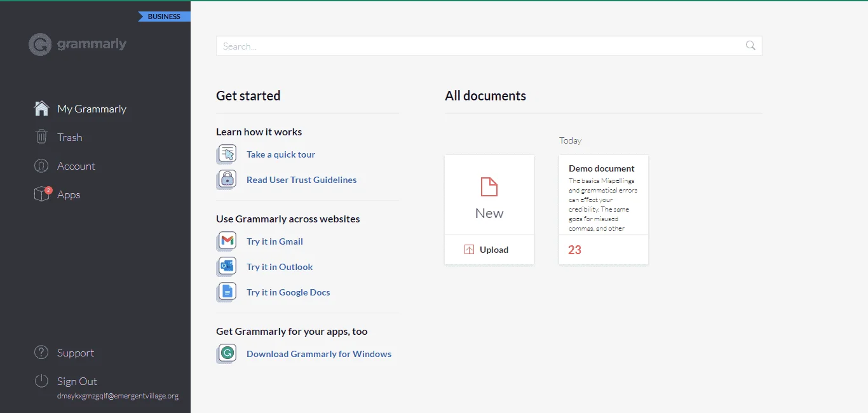The image size is (868, 413).
Task: Click the Upload arrow icon
Action: tap(470, 250)
